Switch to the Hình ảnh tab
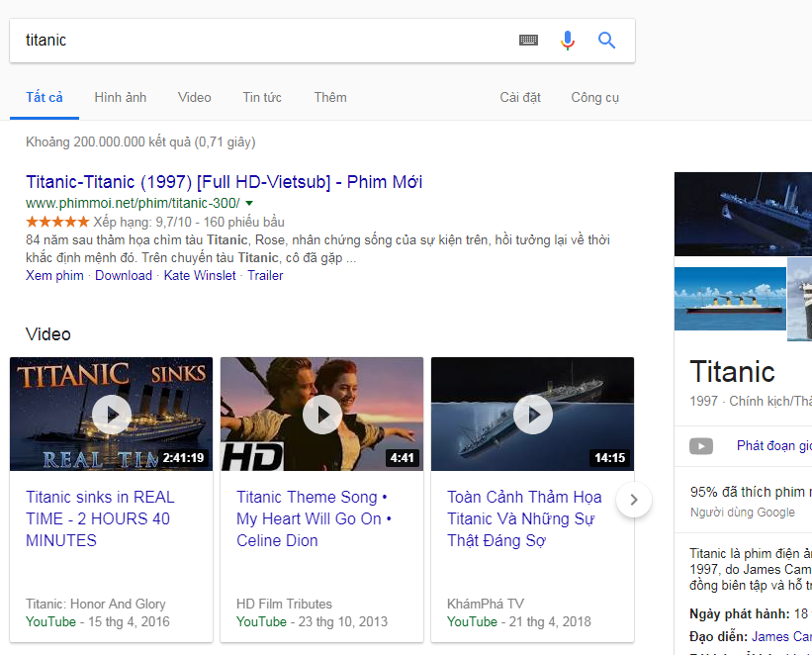The image size is (812, 655). [x=121, y=97]
